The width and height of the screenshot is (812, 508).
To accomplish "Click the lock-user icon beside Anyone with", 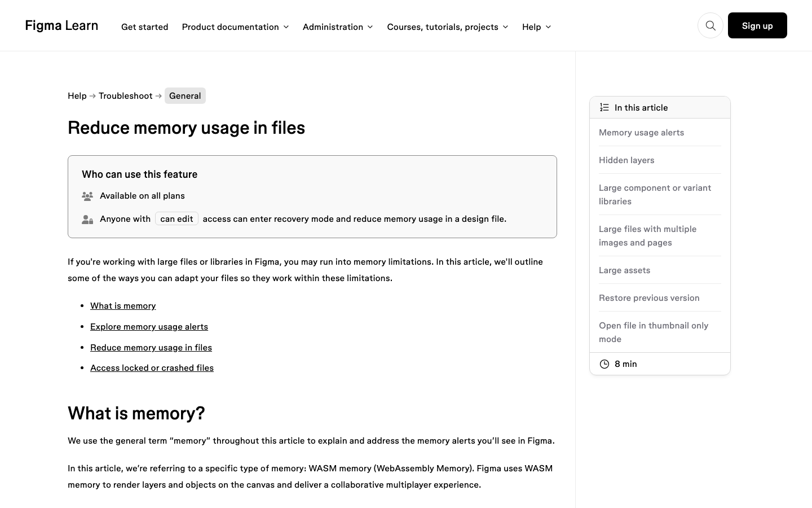I will pos(87,220).
